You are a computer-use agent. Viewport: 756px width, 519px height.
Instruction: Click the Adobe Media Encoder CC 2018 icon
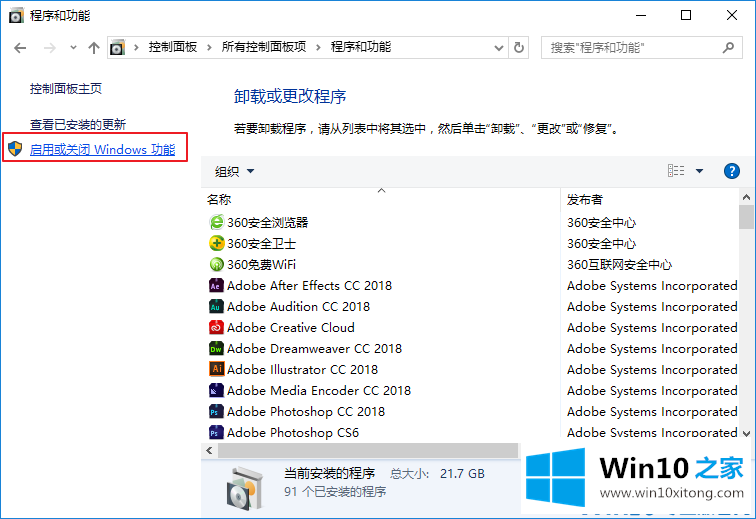(x=216, y=391)
